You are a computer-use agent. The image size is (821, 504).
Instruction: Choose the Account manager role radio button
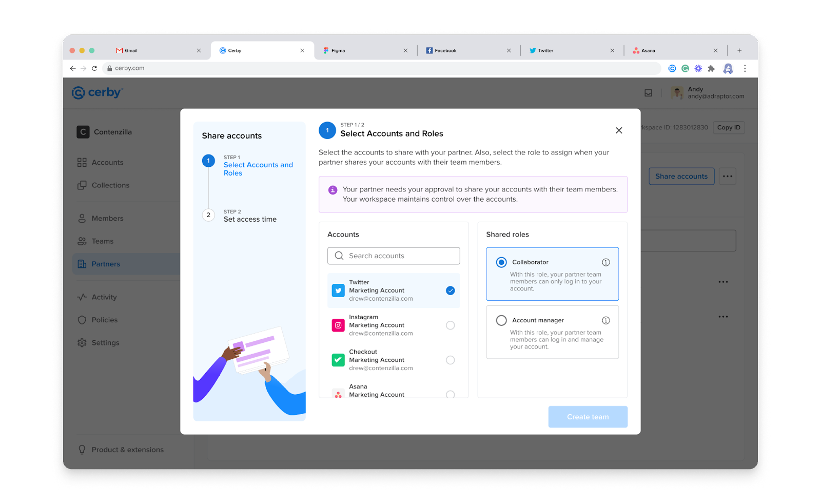[x=501, y=320]
